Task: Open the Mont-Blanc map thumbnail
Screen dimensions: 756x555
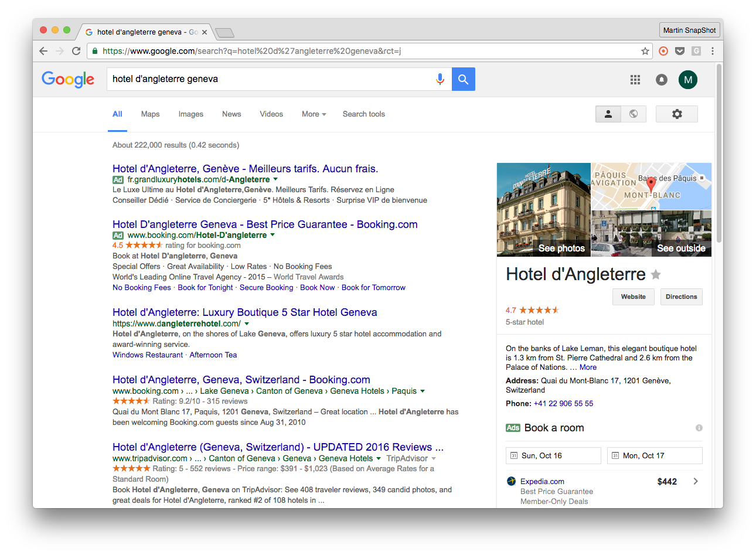Action: coord(652,186)
